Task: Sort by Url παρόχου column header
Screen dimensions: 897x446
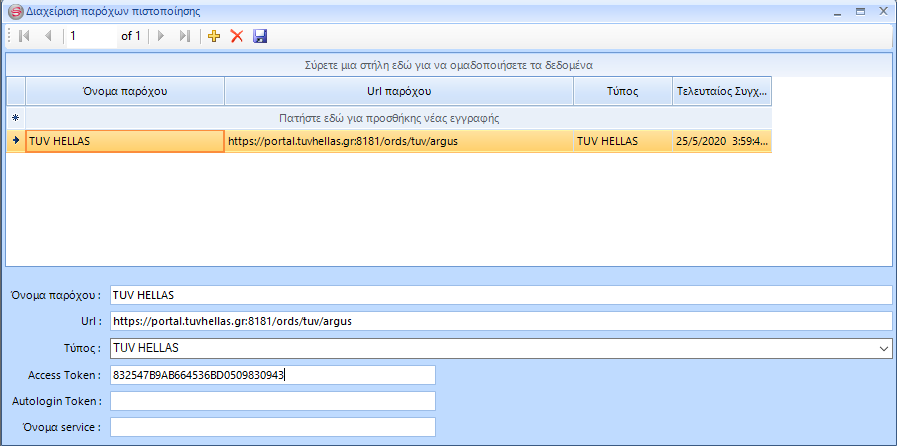Action: pos(399,91)
